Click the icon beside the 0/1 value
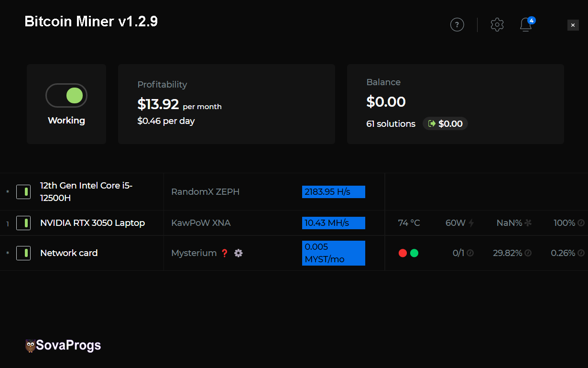The width and height of the screenshot is (588, 368). pyautogui.click(x=470, y=253)
